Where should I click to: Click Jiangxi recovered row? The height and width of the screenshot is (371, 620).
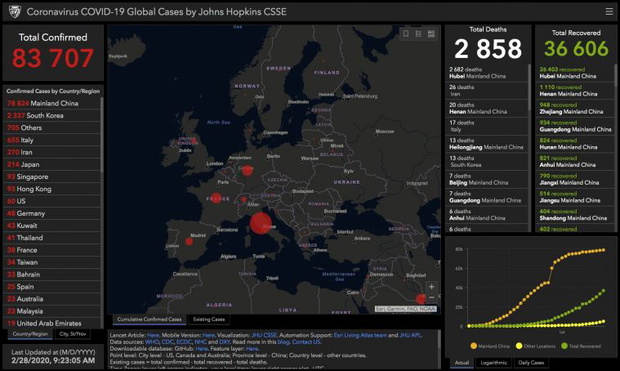(575, 179)
